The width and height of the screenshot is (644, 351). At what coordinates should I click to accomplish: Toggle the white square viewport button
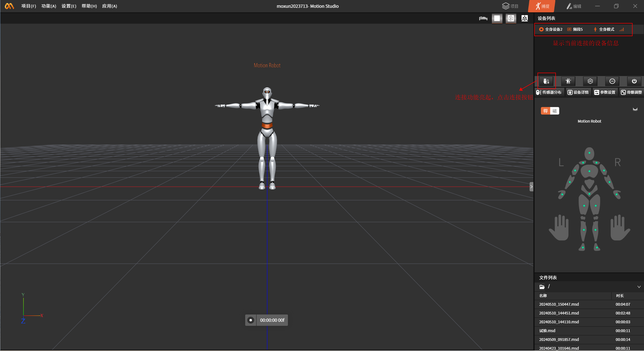(497, 18)
